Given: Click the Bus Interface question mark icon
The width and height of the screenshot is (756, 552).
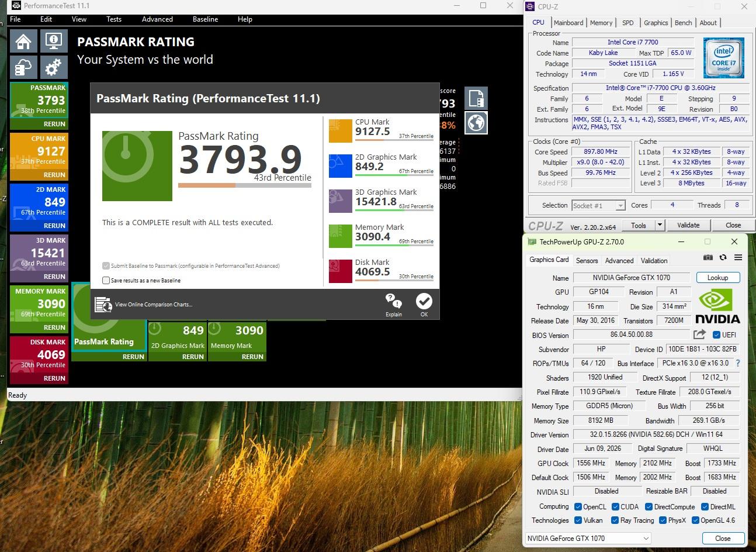Looking at the screenshot, I should (738, 363).
